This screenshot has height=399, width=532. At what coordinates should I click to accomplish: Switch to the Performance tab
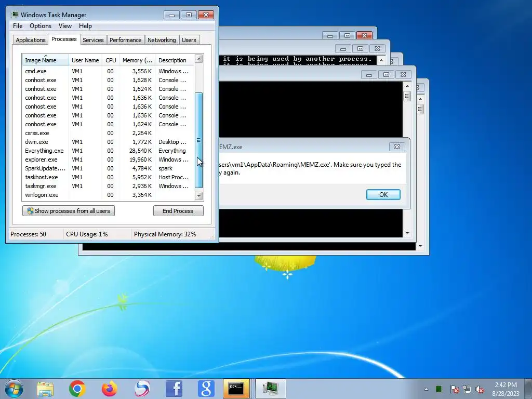click(125, 40)
